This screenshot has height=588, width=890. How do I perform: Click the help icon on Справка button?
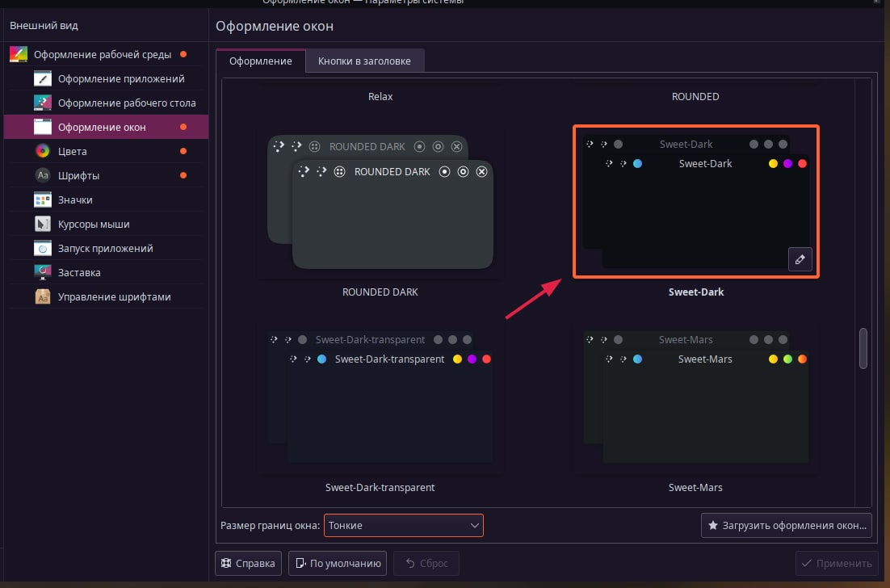[226, 563]
